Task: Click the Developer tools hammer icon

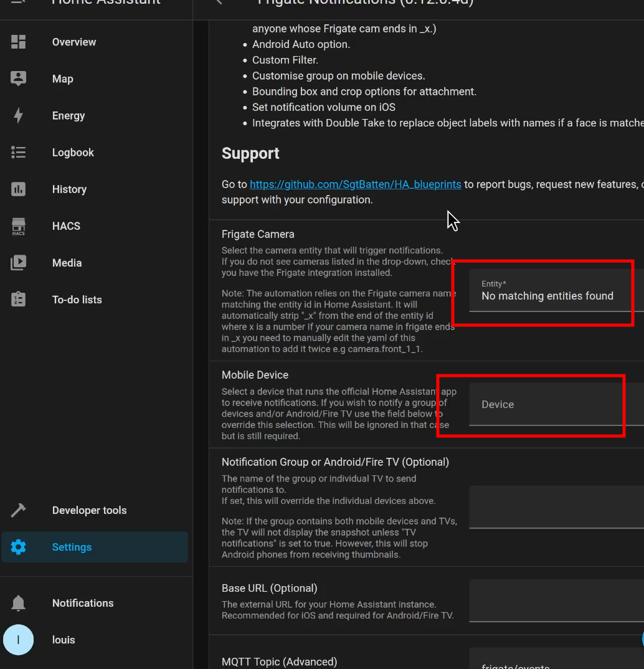Action: click(x=18, y=510)
